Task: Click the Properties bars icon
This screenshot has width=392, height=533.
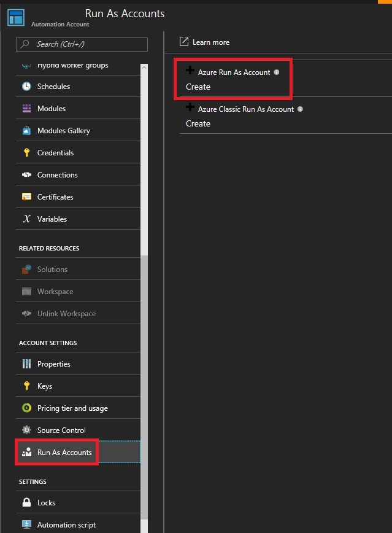Action: pos(26,364)
